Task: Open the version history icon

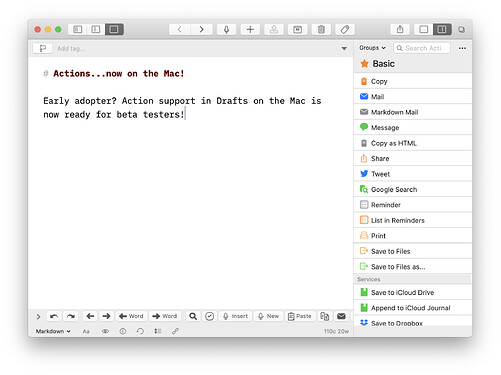Action: [140, 331]
